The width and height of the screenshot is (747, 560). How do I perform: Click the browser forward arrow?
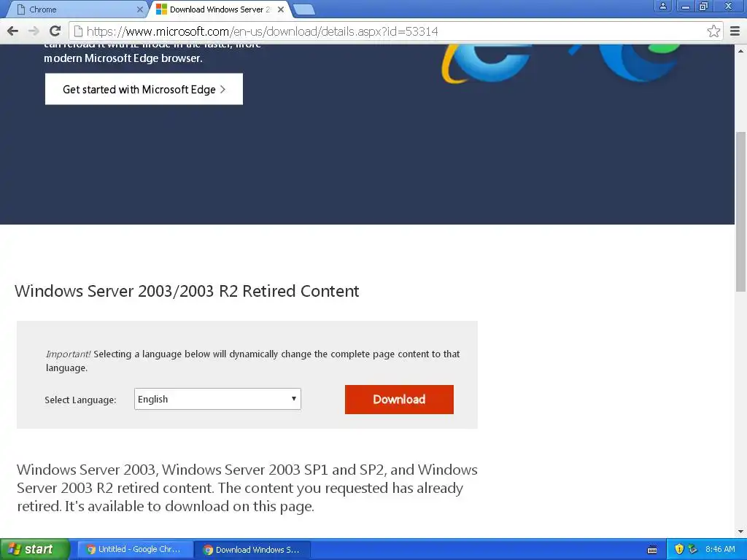(x=34, y=31)
